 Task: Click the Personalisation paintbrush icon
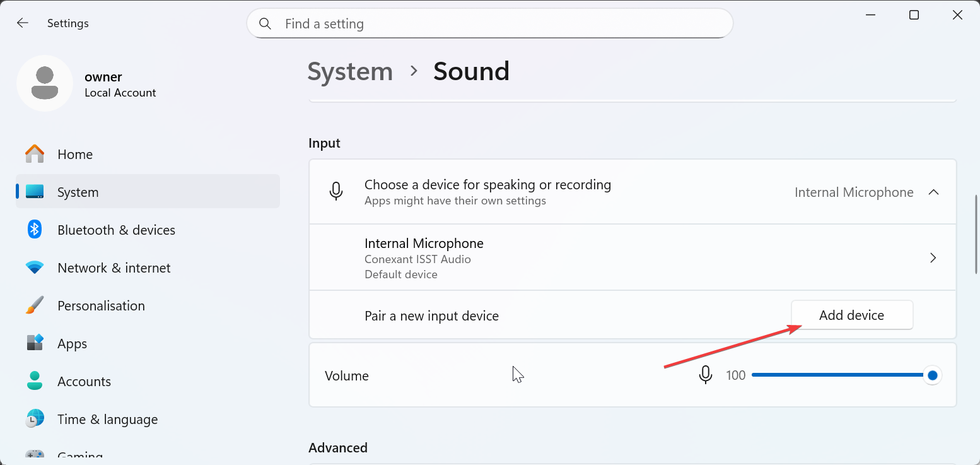[35, 305]
